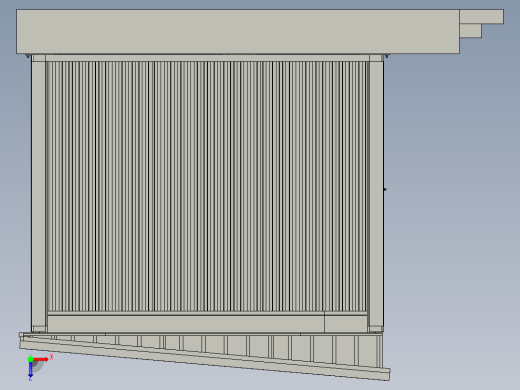Select the large flat roof slab
The image size is (520, 390).
click(x=238, y=32)
